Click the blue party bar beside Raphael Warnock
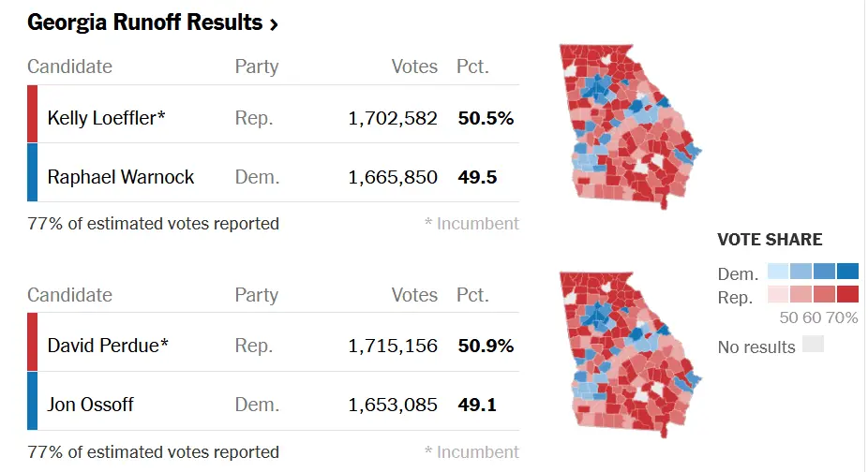 (33, 172)
